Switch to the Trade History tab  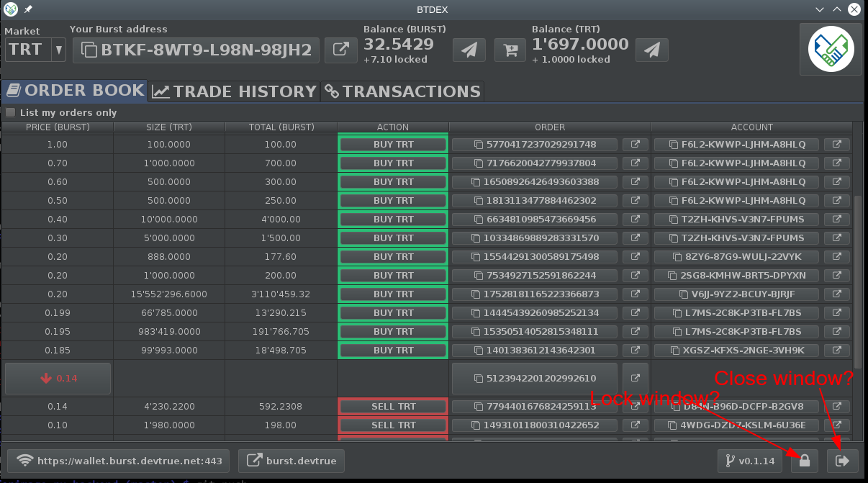point(235,91)
